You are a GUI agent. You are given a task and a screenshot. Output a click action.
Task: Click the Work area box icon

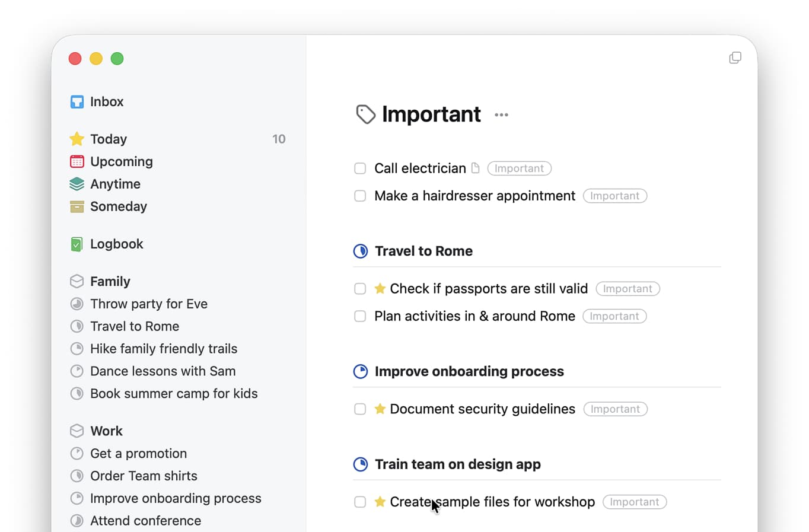[x=77, y=431]
